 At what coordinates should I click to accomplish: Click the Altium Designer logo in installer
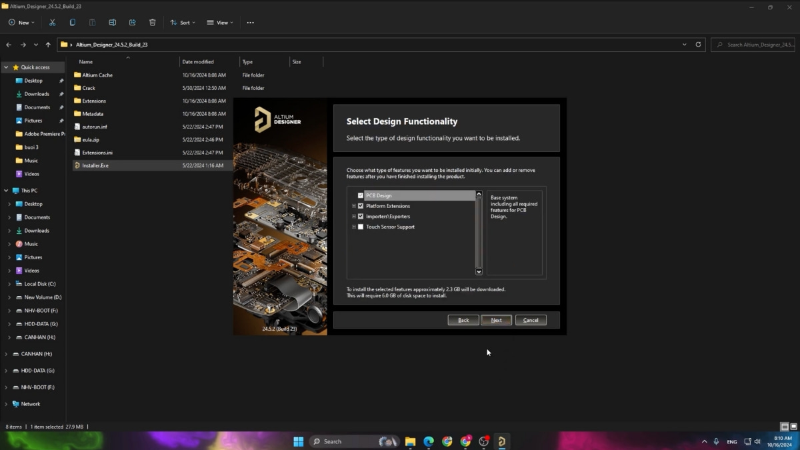tap(278, 119)
